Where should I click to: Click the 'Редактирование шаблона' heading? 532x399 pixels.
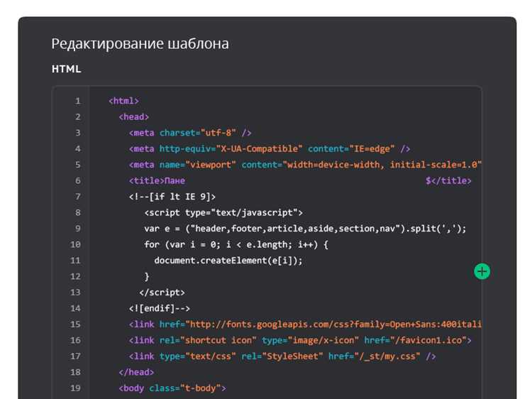pyautogui.click(x=140, y=44)
